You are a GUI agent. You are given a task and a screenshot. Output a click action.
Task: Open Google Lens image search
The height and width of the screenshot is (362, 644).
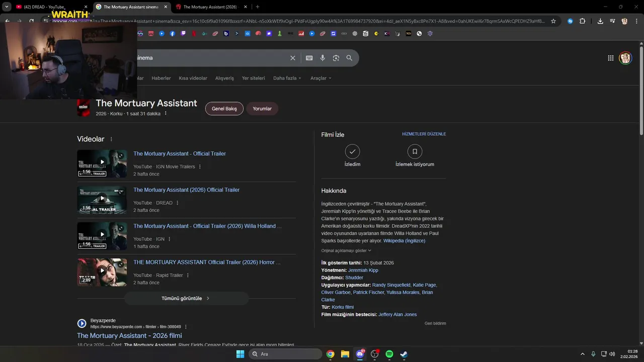(x=336, y=58)
